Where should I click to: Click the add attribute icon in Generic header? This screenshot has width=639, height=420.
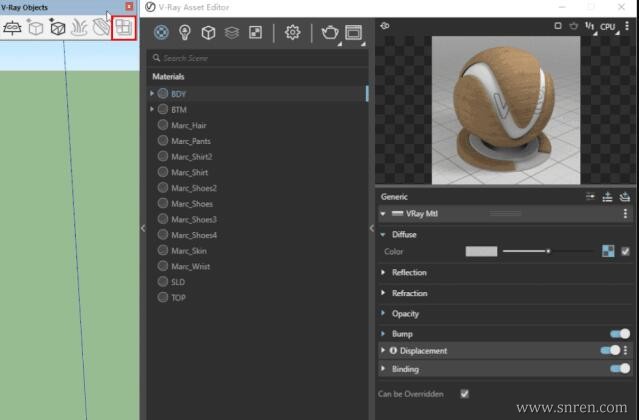pyautogui.click(x=624, y=197)
